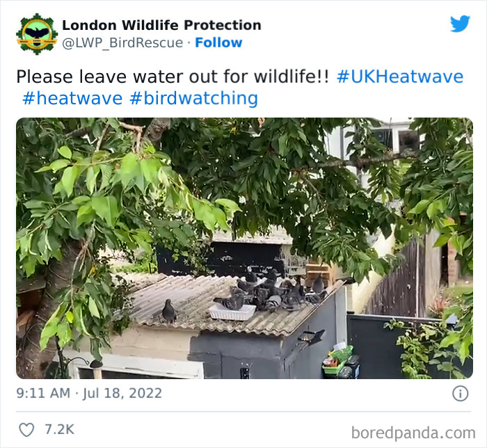Like the tweet with the heart icon
This screenshot has width=487, height=448.
[x=26, y=430]
